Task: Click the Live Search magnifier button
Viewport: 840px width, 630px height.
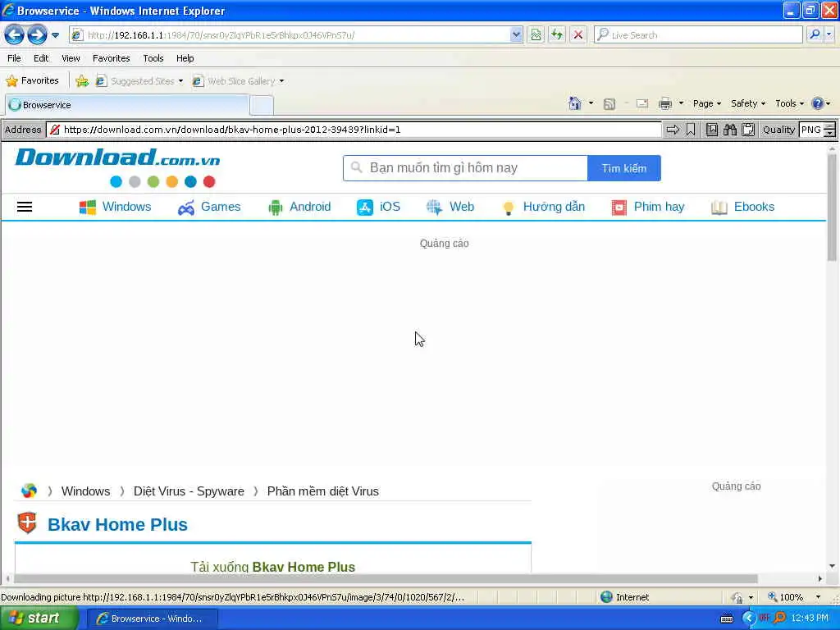Action: click(815, 34)
